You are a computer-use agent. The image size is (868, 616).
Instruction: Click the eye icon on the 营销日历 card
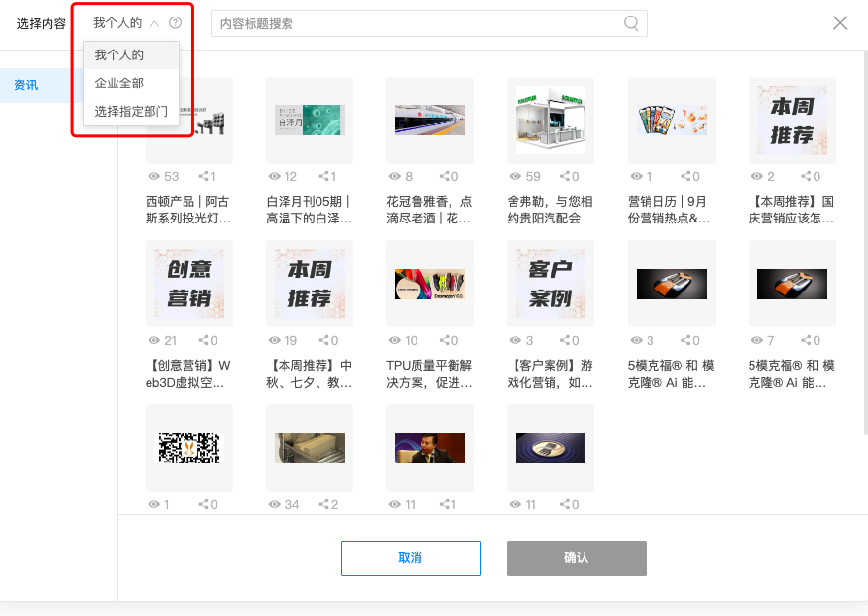(x=637, y=176)
